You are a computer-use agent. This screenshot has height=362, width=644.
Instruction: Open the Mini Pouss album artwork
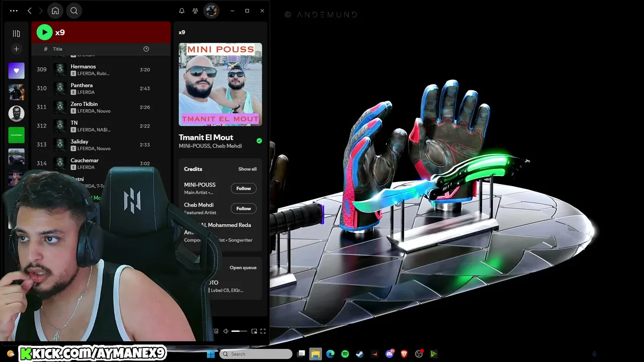point(220,84)
